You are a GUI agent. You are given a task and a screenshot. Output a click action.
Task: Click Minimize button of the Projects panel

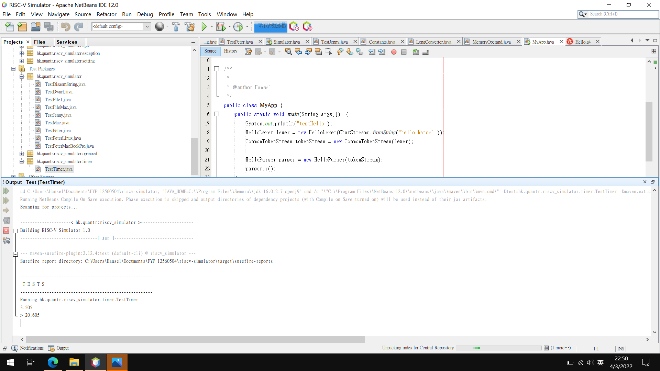tap(193, 43)
